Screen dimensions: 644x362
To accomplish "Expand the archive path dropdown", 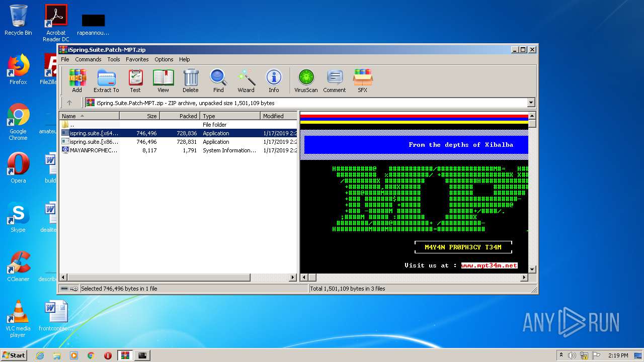I will coord(531,103).
